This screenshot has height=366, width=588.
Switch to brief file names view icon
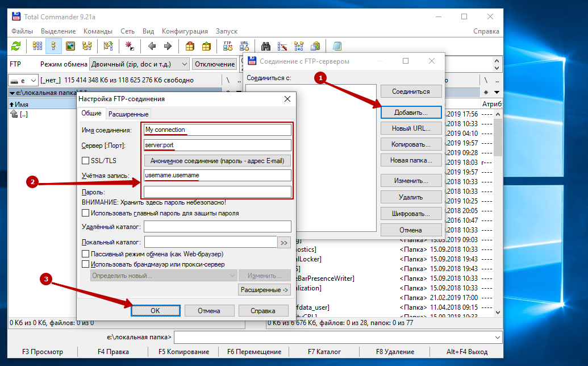[37, 46]
